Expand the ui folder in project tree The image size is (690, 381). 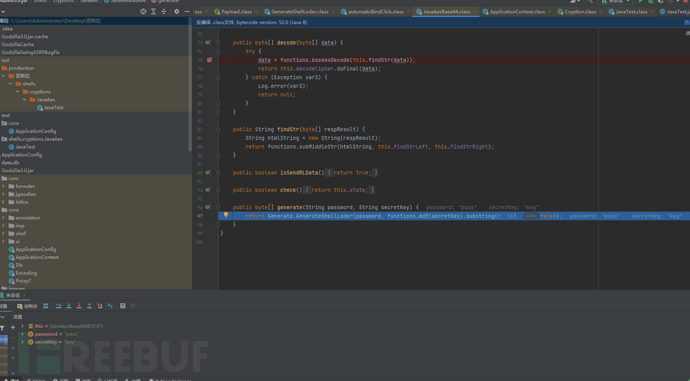coord(4,242)
